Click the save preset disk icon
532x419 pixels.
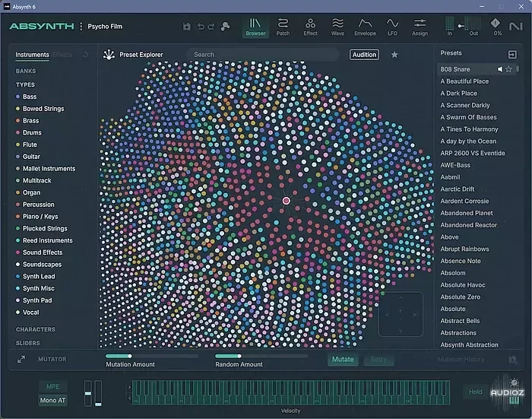(x=187, y=27)
